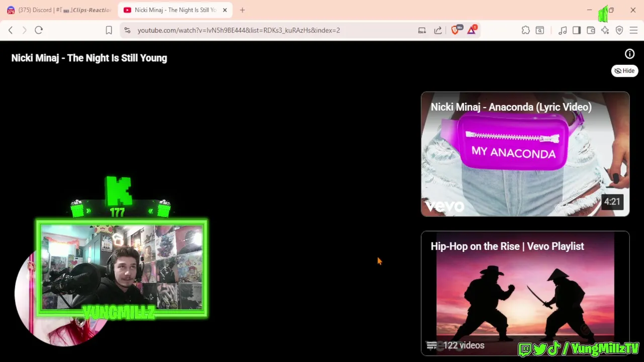Viewport: 644px width, 362px height.
Task: Open the Brave playlist music note icon
Action: coord(562,30)
